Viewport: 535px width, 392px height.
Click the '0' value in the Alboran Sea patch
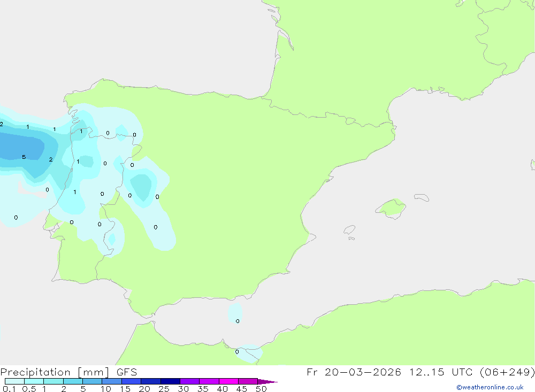238,321
